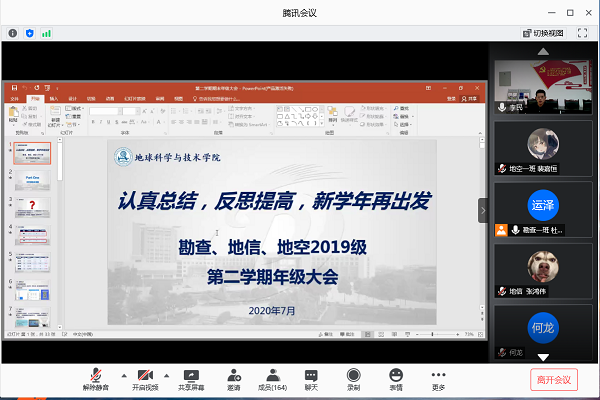Enter fullscreen mode using top-right icon
The height and width of the screenshot is (400, 600).
[582, 33]
